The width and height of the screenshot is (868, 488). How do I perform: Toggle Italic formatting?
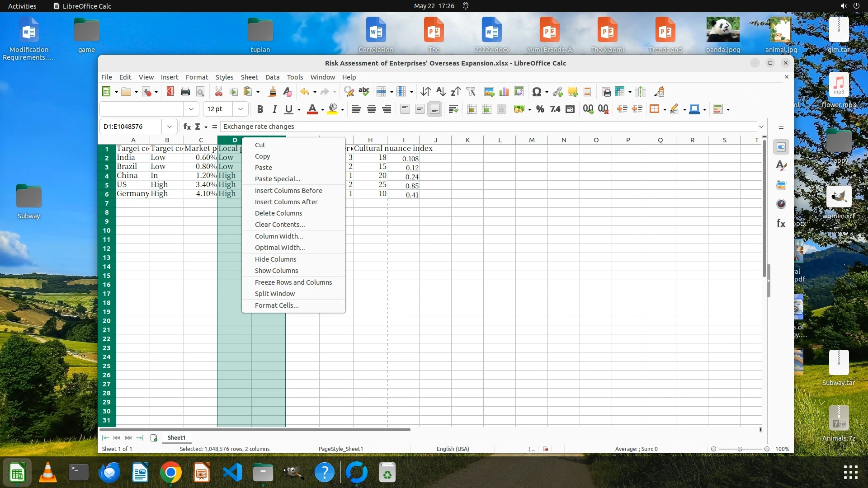pyautogui.click(x=274, y=109)
